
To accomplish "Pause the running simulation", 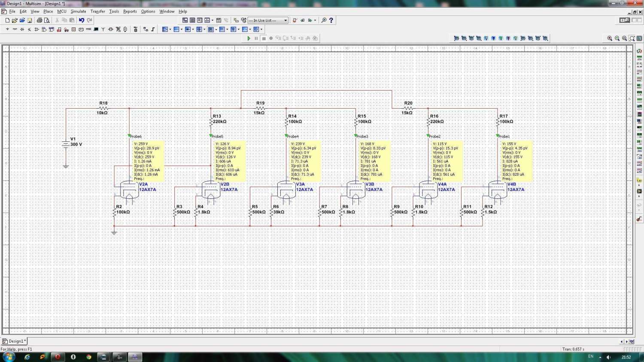I will pos(256,38).
